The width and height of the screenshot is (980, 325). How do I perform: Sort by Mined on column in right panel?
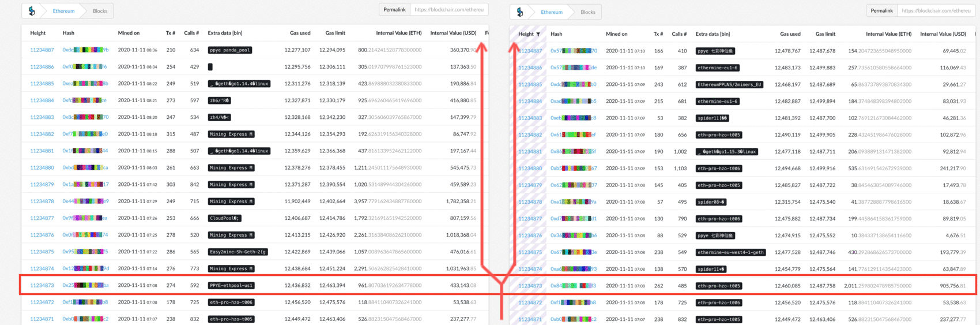(617, 34)
